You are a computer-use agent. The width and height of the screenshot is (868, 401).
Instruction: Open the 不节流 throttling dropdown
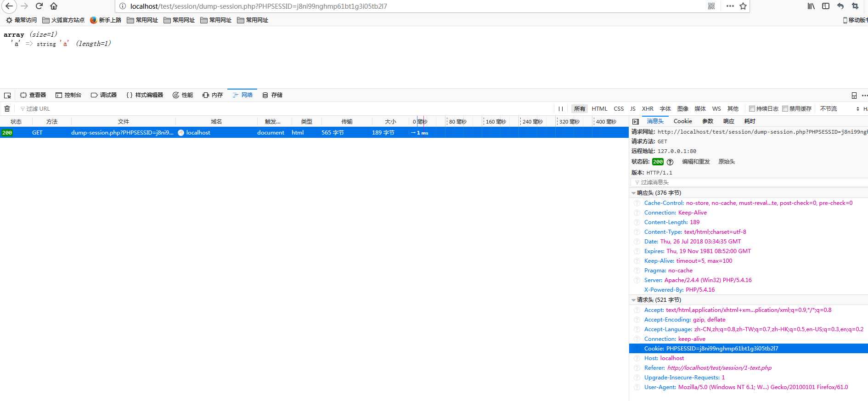840,108
